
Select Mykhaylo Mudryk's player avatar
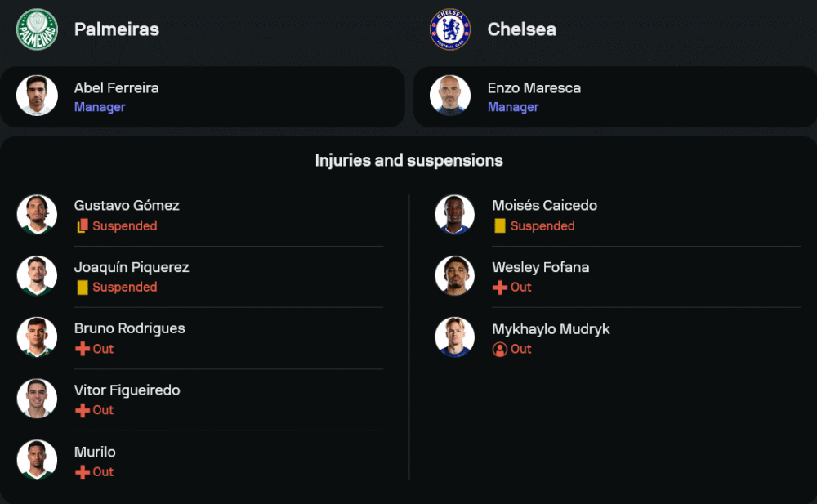pyautogui.click(x=455, y=337)
